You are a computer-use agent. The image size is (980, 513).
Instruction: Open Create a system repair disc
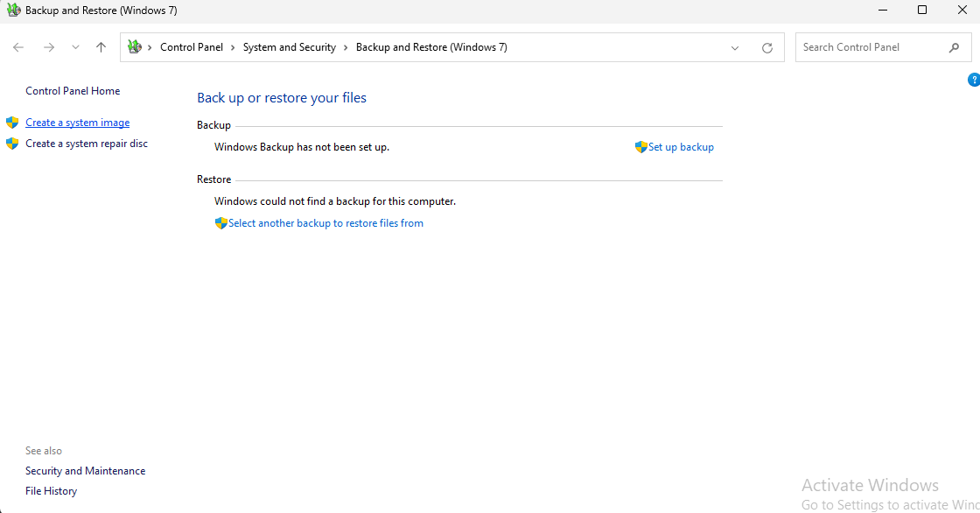87,144
